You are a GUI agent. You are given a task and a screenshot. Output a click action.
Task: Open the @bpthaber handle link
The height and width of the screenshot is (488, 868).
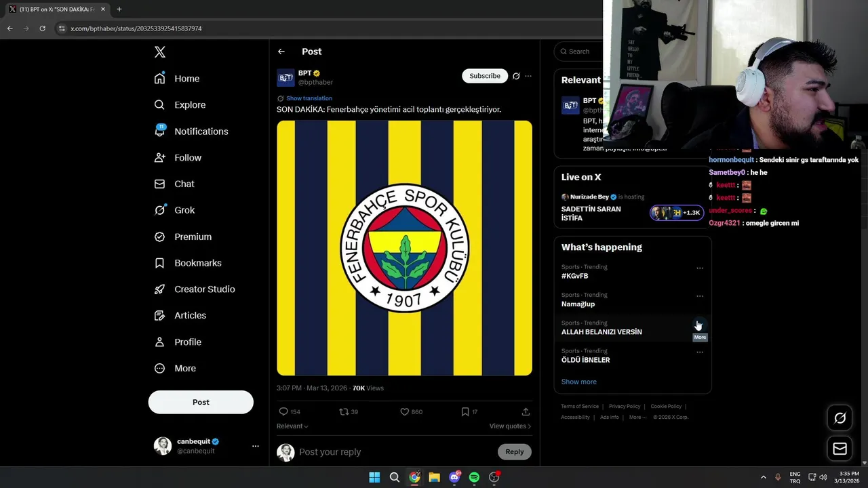click(x=315, y=82)
